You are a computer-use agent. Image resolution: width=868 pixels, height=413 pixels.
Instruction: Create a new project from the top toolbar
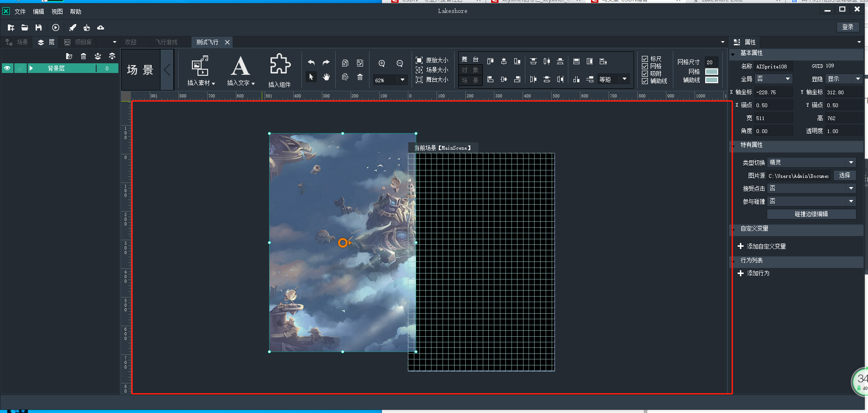coord(11,28)
